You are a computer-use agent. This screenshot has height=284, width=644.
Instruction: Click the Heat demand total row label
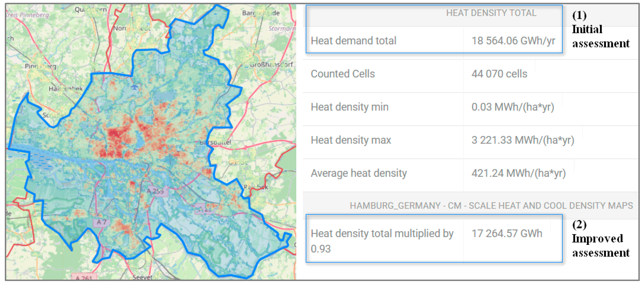point(353,41)
